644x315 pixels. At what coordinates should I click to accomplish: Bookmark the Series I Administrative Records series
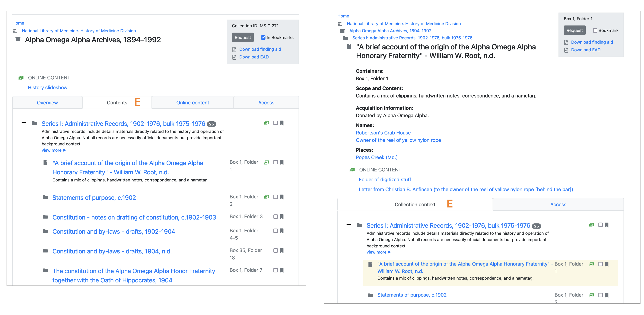tap(282, 123)
